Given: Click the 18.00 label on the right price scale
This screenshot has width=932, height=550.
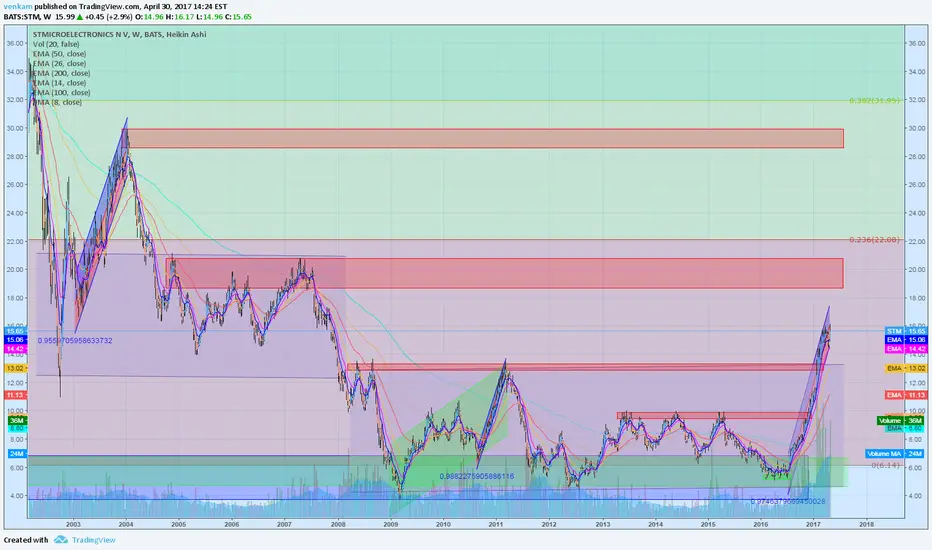Looking at the screenshot, I should pyautogui.click(x=916, y=298).
